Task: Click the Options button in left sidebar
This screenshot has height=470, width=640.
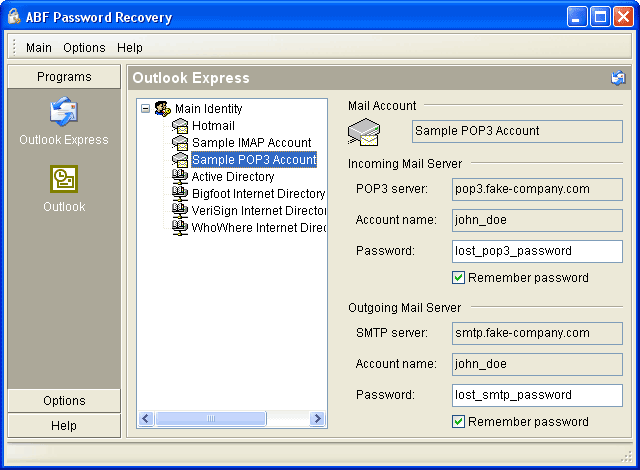Action: coord(64,401)
